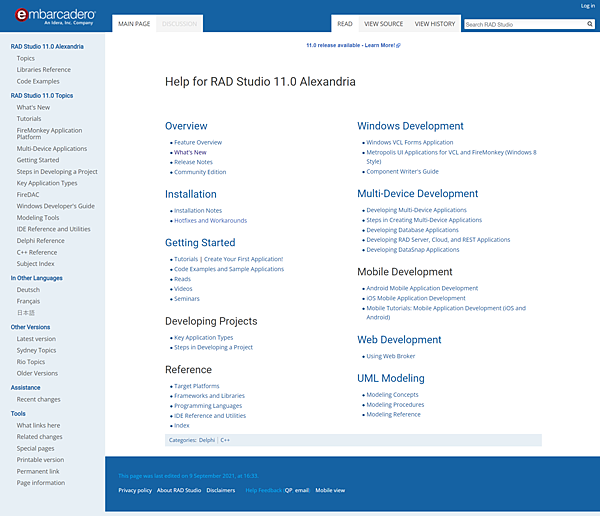The image size is (600, 516).
Task: Open the Delphi category link
Action: tap(207, 440)
